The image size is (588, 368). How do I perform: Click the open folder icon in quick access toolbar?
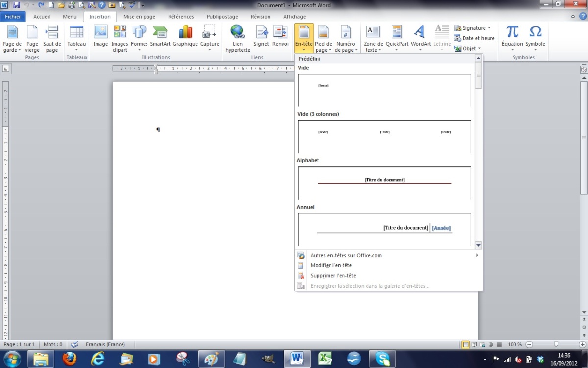point(61,5)
